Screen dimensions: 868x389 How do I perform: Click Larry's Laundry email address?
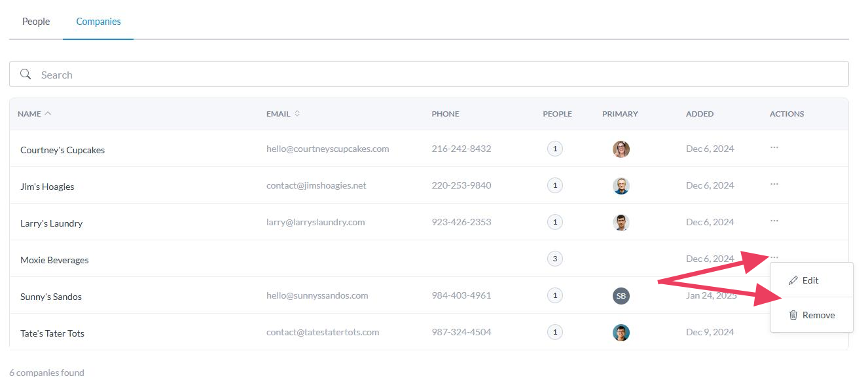316,222
